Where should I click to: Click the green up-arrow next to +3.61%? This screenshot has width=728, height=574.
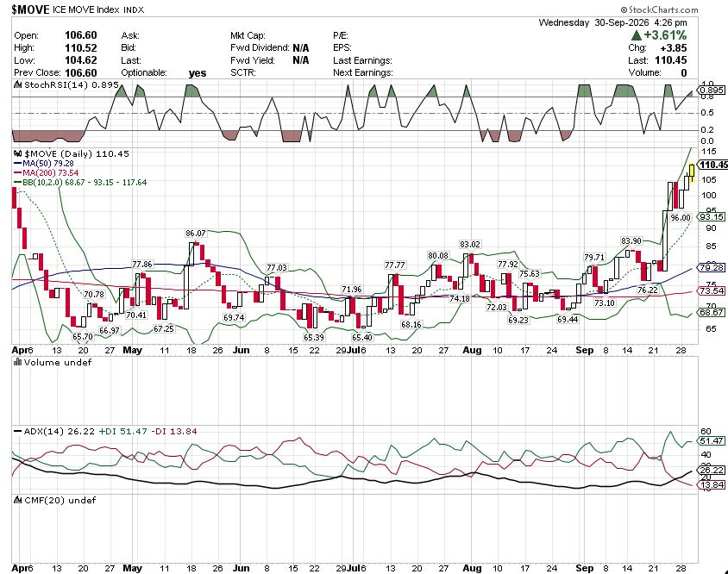636,35
